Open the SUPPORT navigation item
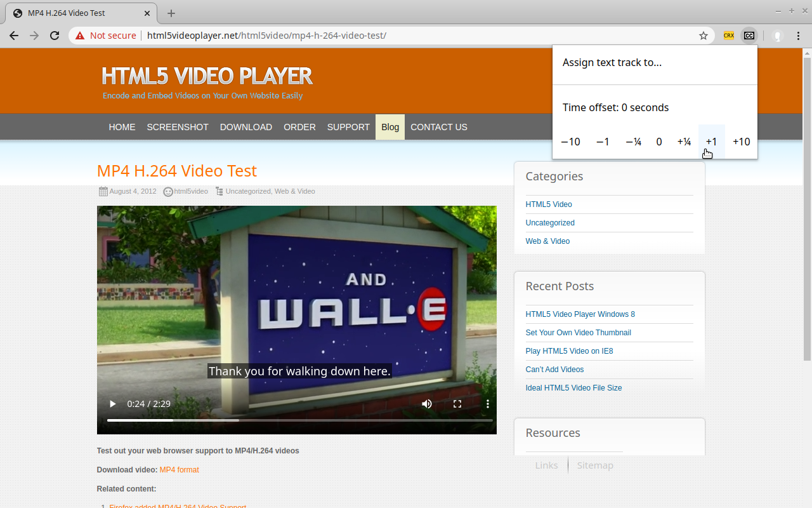The image size is (812, 508). pyautogui.click(x=348, y=127)
